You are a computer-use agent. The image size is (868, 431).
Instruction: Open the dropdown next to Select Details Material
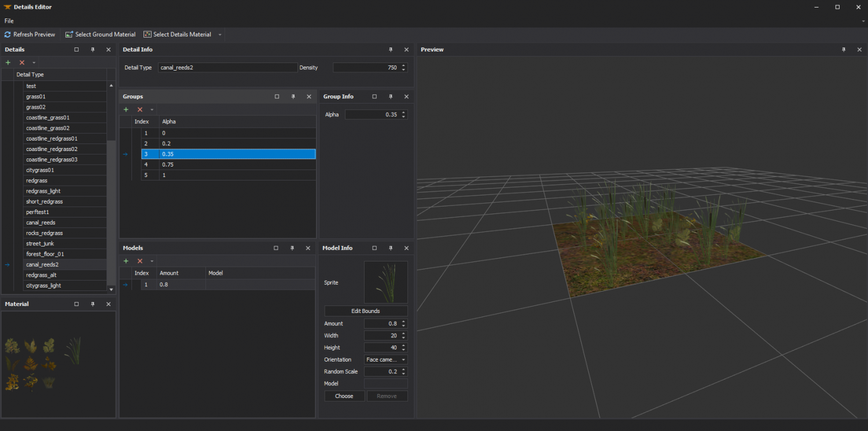pos(219,34)
